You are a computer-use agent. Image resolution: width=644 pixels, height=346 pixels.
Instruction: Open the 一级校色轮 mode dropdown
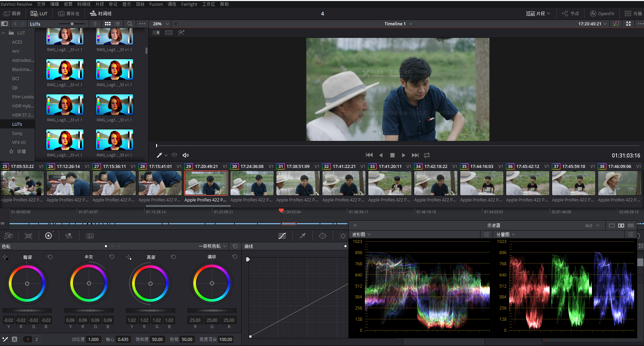pos(213,246)
